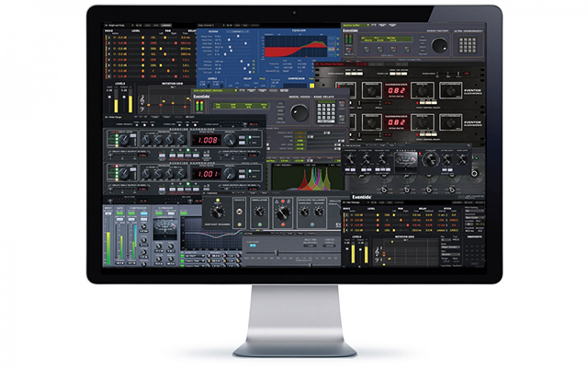
Task: Open the green preset dropdown on H3000 Band Delays
Action: (215, 90)
